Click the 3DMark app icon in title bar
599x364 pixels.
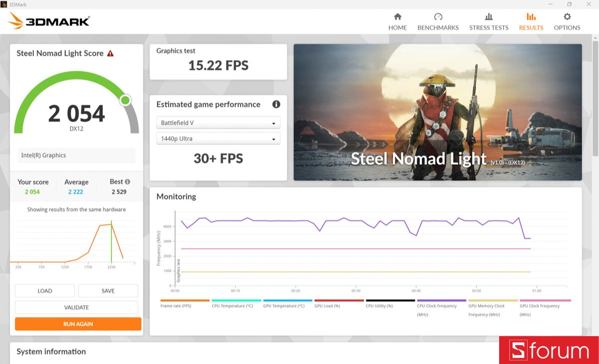pos(4,4)
